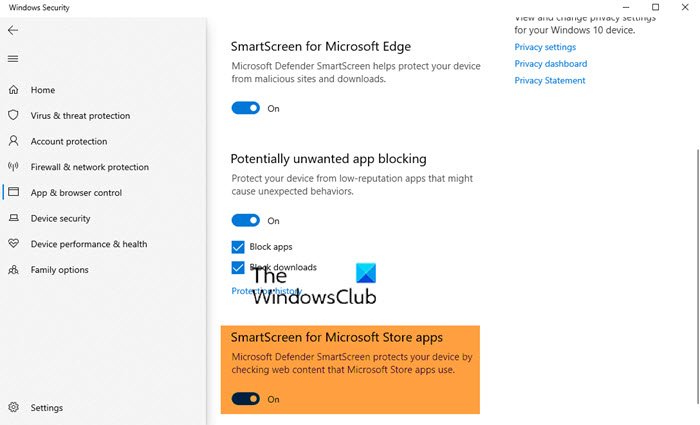Toggle SmartScreen for Microsoft Store apps
Image resolution: width=700 pixels, height=425 pixels.
point(246,399)
